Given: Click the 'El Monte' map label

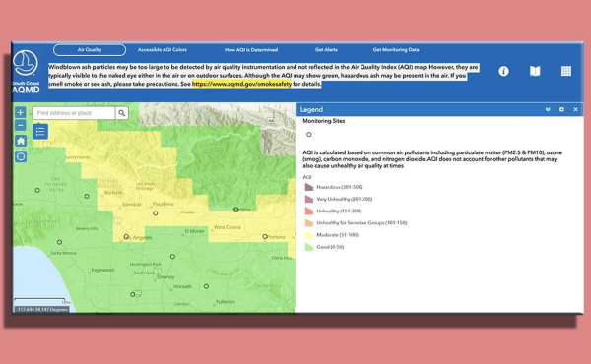Looking at the screenshot, I should pyautogui.click(x=194, y=231).
